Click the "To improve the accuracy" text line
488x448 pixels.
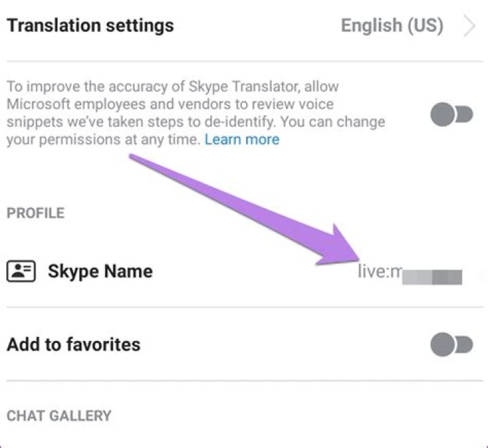[x=173, y=87]
